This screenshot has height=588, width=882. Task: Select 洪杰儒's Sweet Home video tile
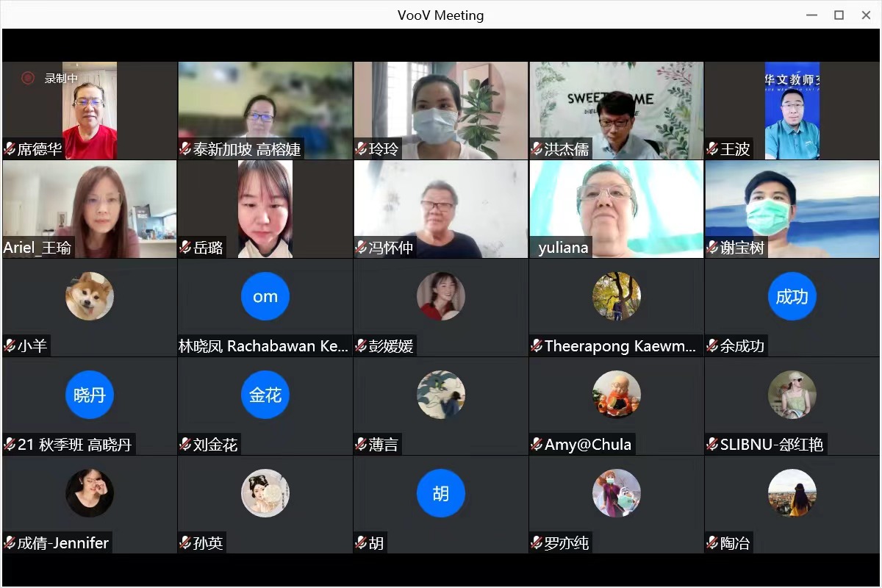(616, 110)
